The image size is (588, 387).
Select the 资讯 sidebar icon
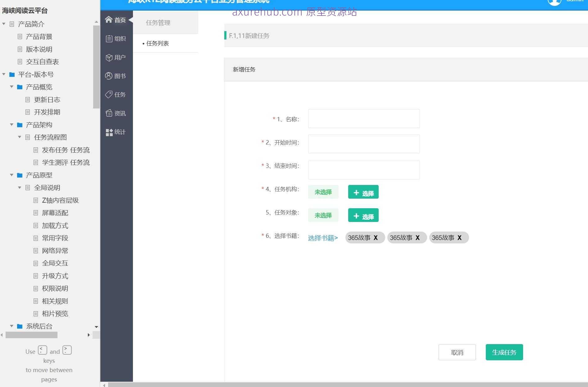(116, 113)
